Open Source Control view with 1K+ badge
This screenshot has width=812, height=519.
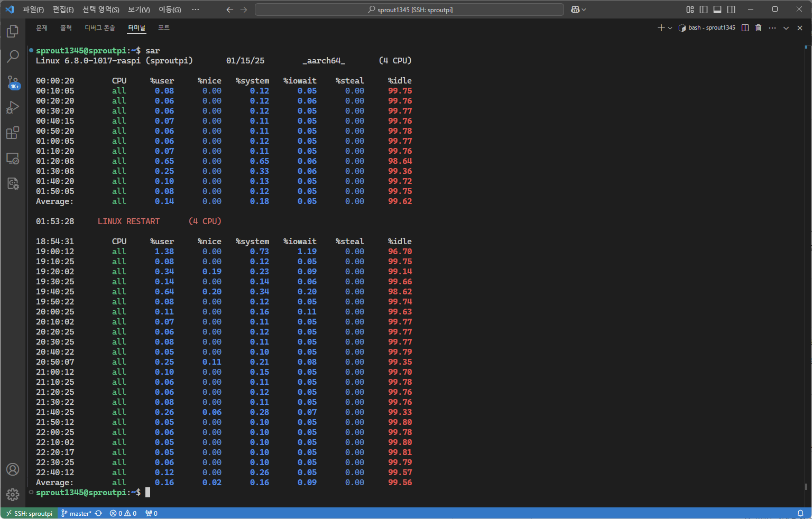tap(13, 82)
